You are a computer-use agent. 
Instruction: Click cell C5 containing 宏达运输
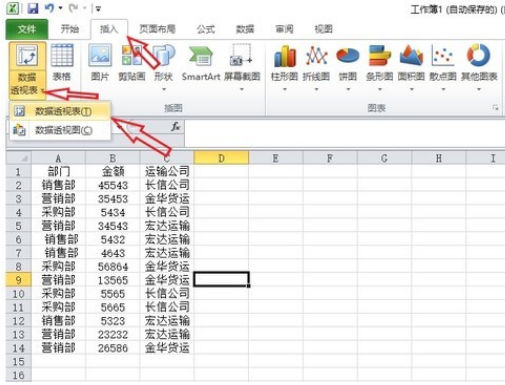pyautogui.click(x=167, y=226)
